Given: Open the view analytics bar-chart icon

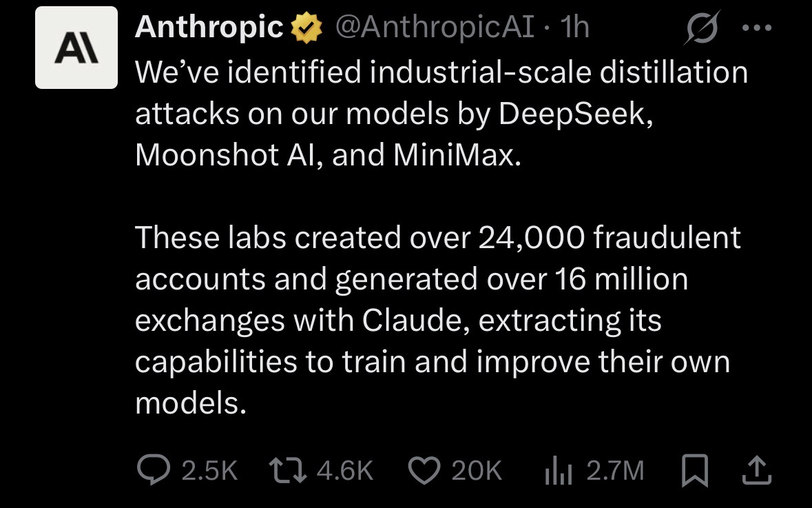Looking at the screenshot, I should pyautogui.click(x=559, y=470).
